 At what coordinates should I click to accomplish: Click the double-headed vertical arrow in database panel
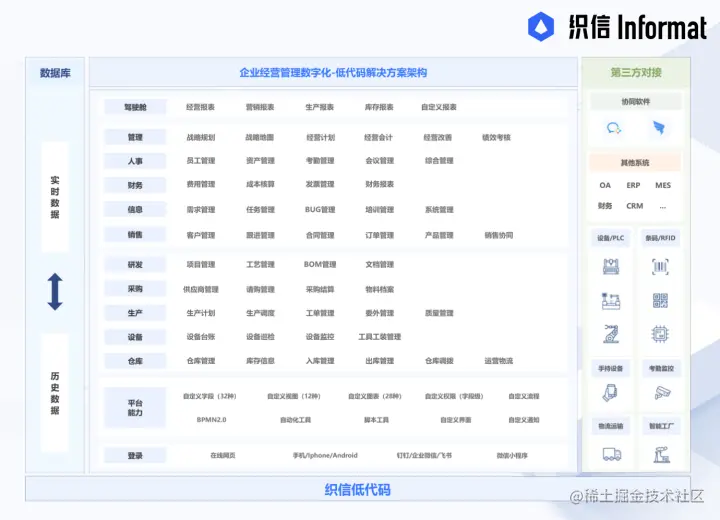(x=55, y=292)
